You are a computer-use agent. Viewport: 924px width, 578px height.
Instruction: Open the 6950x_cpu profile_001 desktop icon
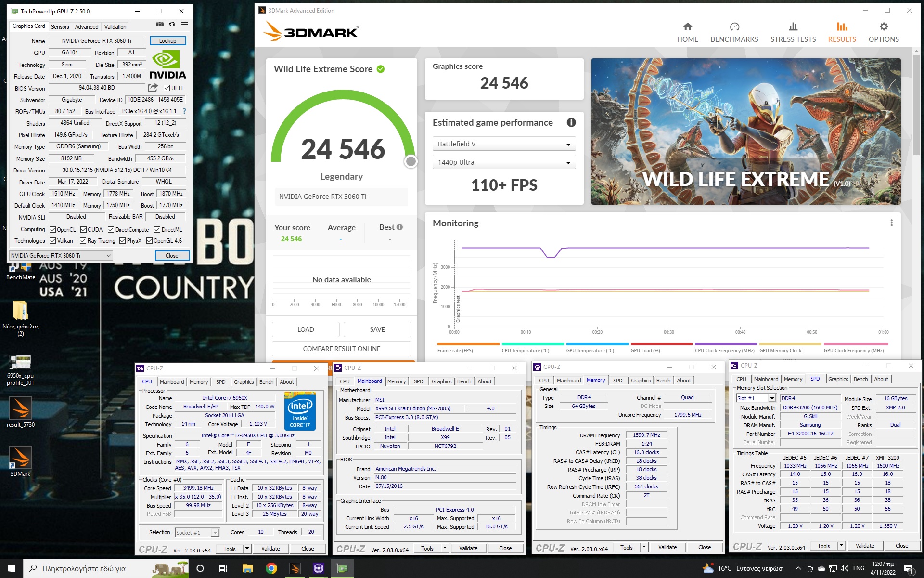tap(20, 362)
